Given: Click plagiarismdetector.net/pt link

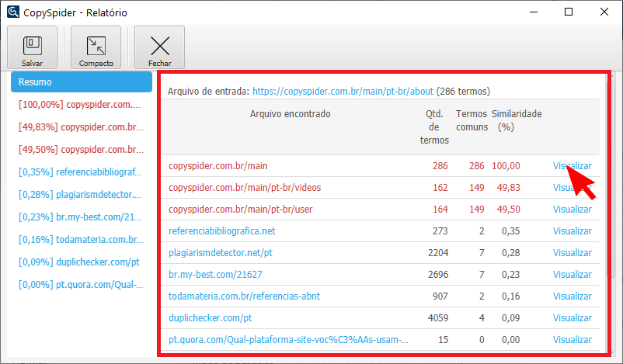Looking at the screenshot, I should [x=221, y=253].
